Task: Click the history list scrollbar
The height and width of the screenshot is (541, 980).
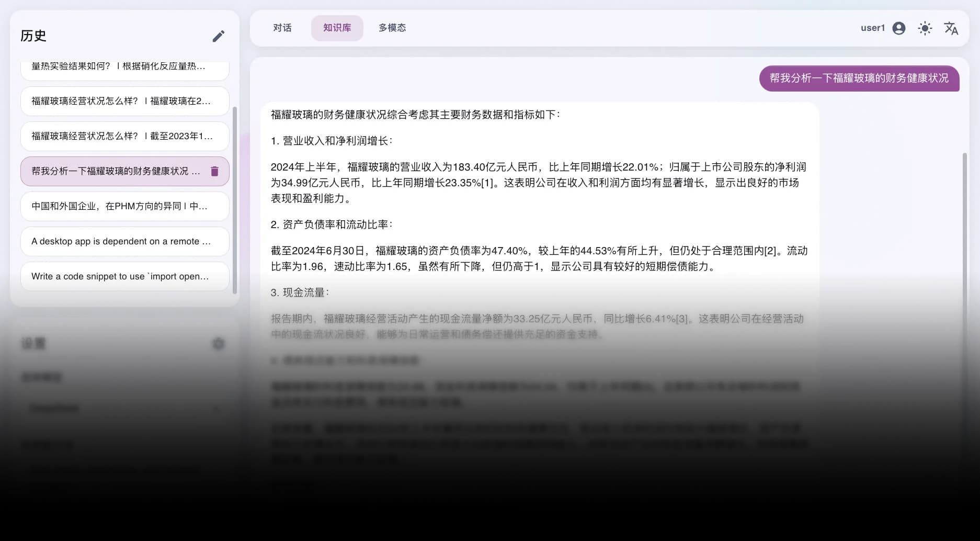Action: tap(235, 200)
